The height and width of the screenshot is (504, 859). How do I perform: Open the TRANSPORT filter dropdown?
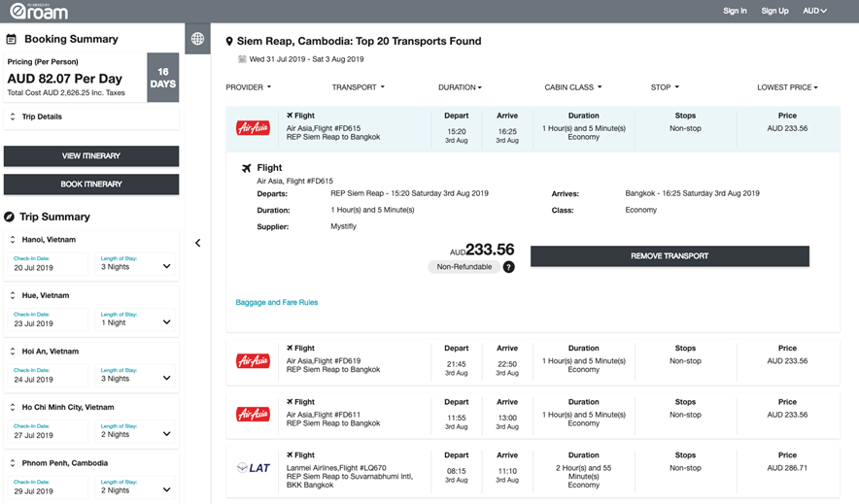[x=359, y=87]
